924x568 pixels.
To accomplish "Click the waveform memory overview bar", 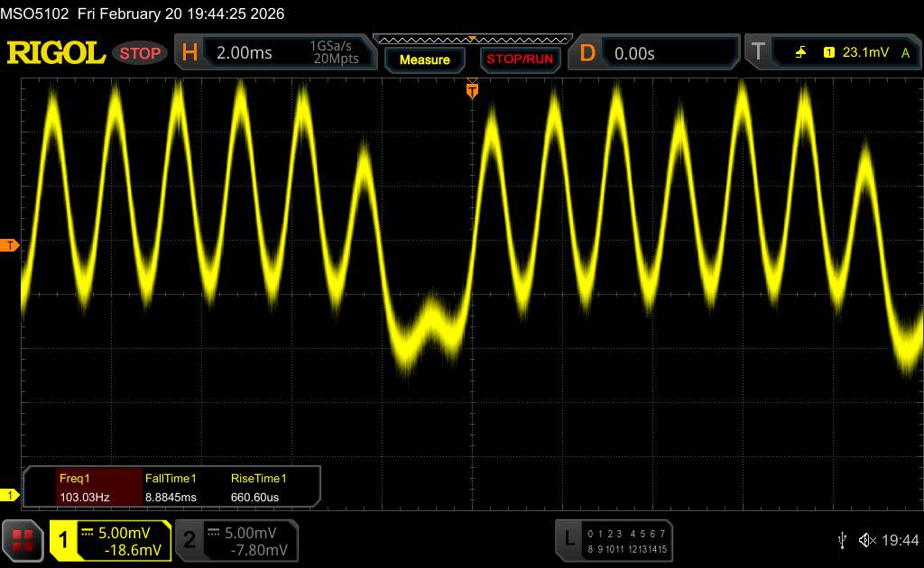I will 471,39.
